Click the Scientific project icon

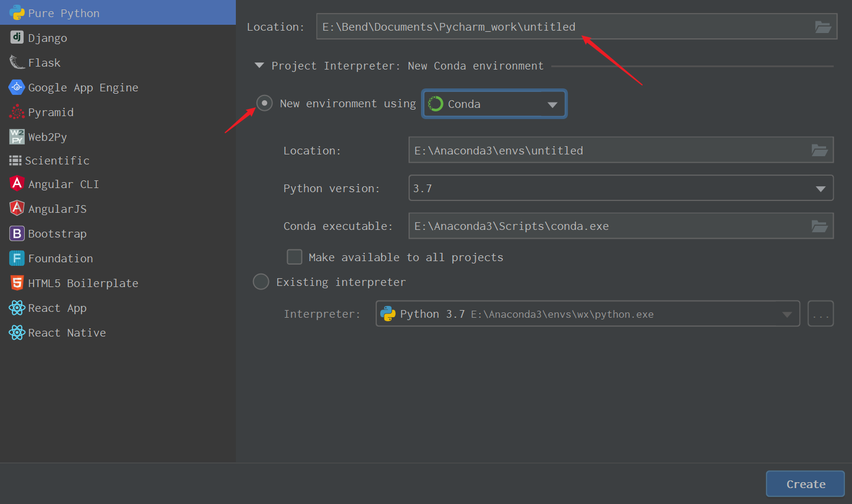[x=15, y=160]
